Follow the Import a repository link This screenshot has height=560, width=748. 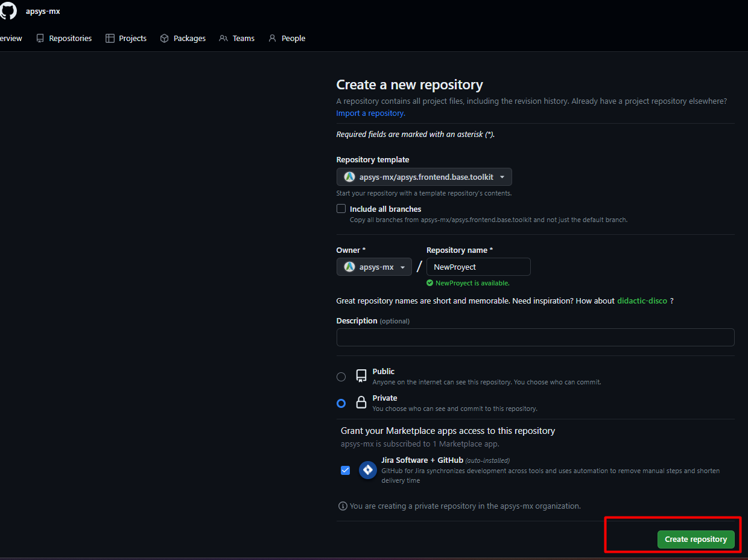[370, 113]
